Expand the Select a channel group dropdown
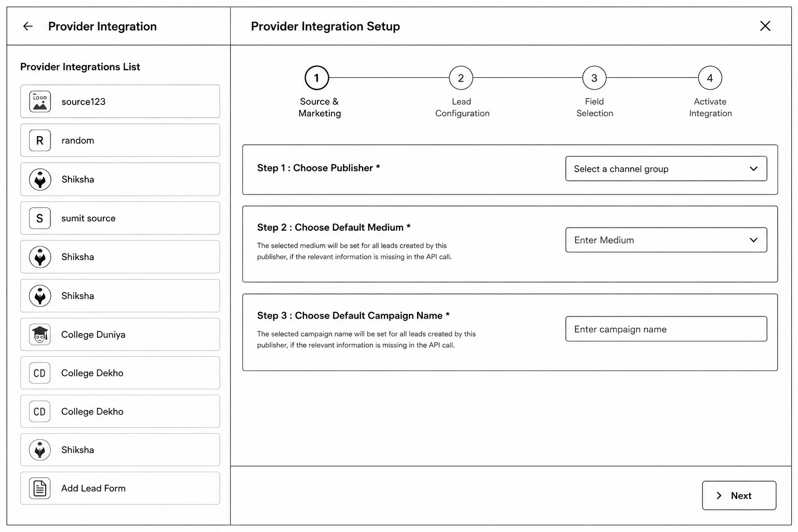798x532 pixels. click(666, 169)
